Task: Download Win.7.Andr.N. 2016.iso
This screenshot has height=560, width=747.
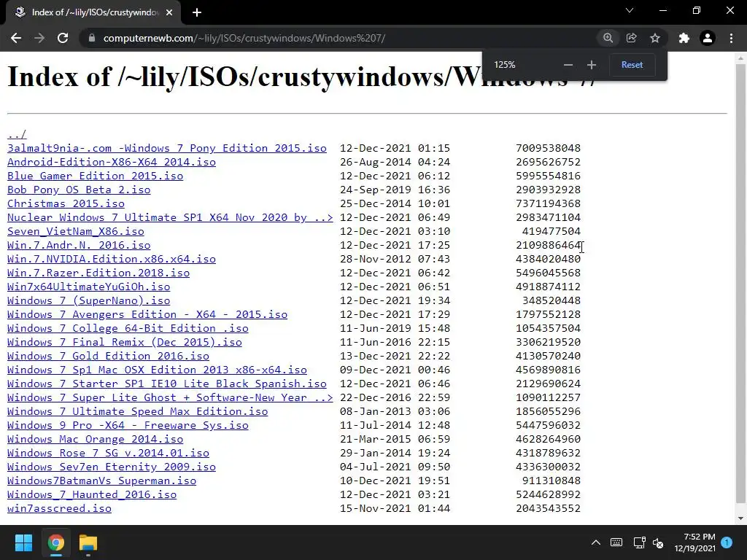Action: coord(79,245)
